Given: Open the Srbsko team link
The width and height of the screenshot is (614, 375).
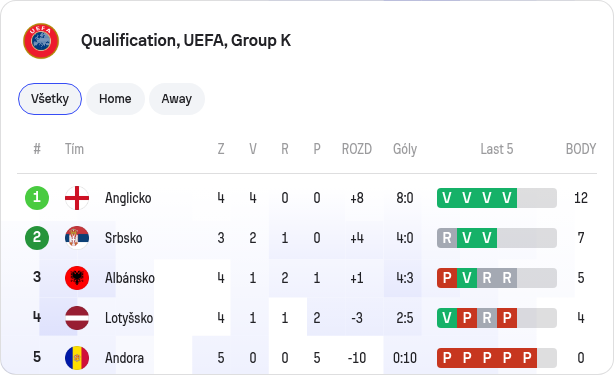Looking at the screenshot, I should [123, 238].
